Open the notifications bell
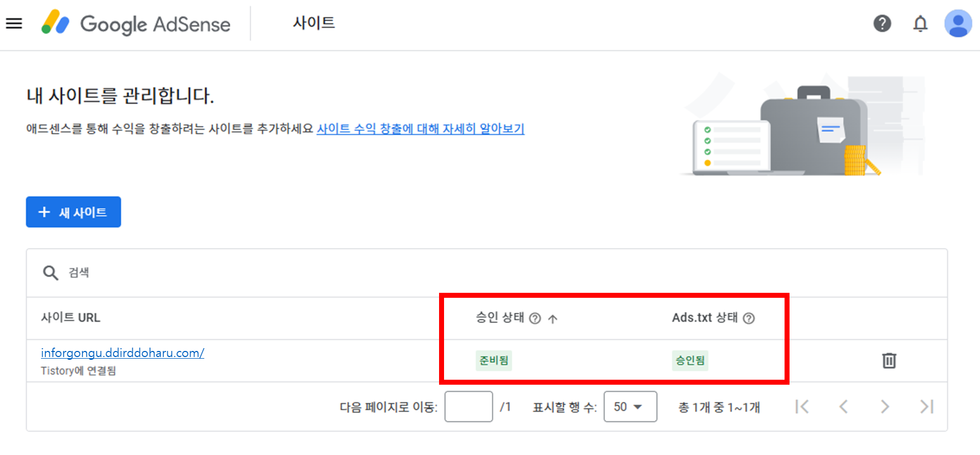Viewport: 980px width, 455px height. coord(920,24)
